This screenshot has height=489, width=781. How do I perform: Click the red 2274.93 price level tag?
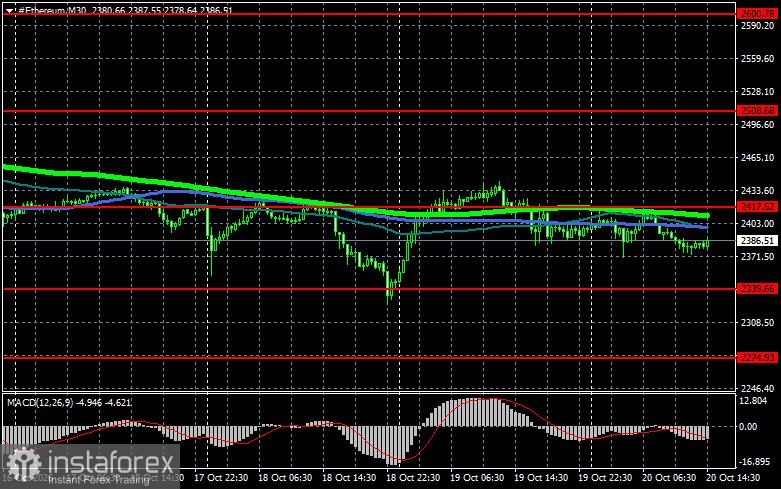758,357
